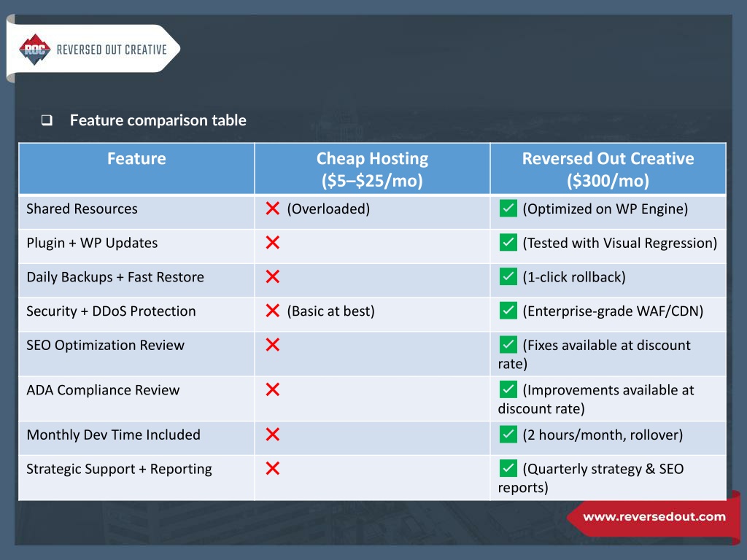Click the red X in ADA Compliance Review row

[x=273, y=389]
